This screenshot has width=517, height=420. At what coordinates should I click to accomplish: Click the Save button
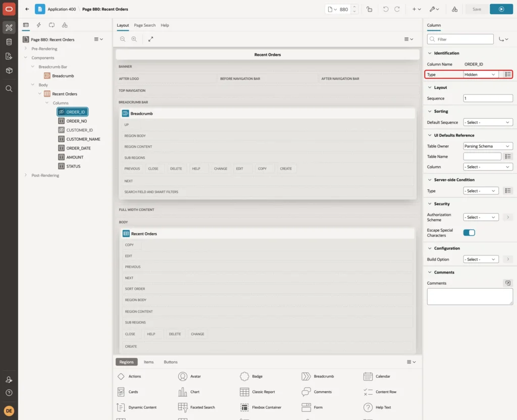477,9
